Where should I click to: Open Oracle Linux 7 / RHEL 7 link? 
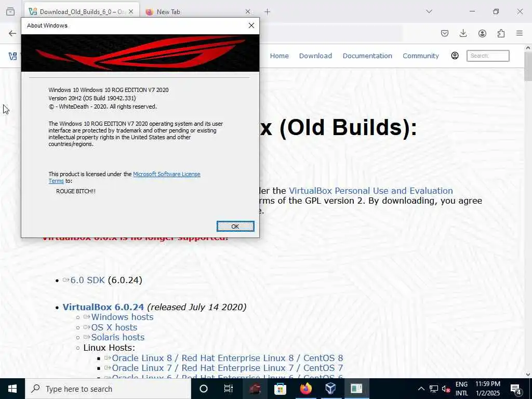(x=228, y=368)
